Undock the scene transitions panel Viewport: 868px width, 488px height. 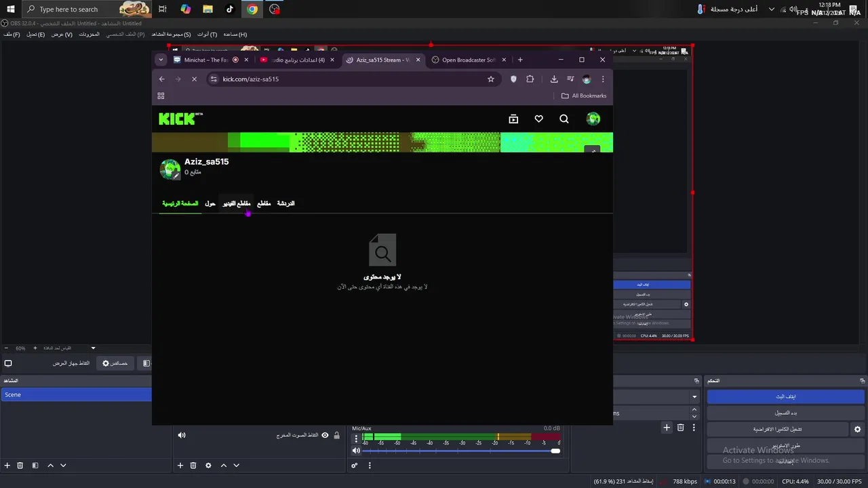click(x=696, y=381)
